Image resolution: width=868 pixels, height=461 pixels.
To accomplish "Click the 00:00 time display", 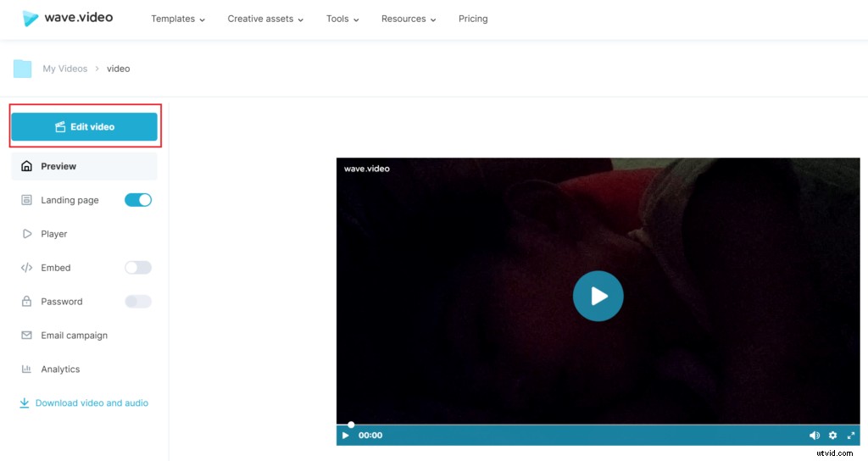I will point(370,436).
